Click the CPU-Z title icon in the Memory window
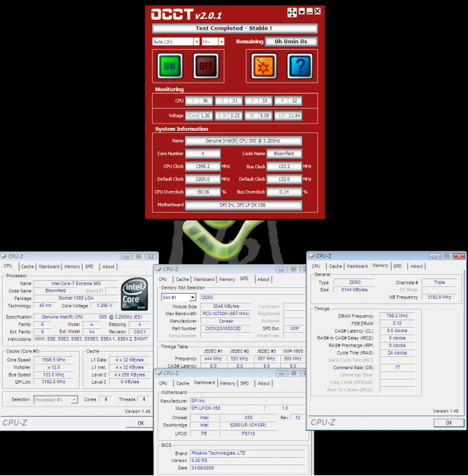This screenshot has height=476, width=468. tap(312, 256)
